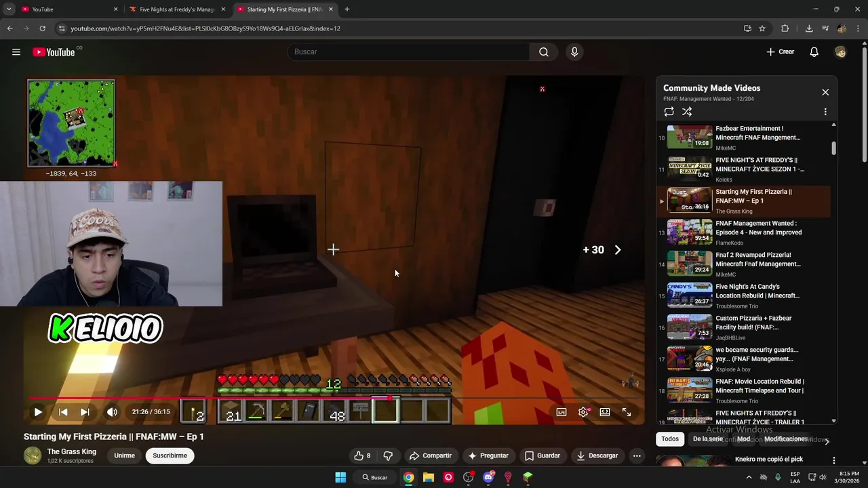Seek along the red video progress bar

[336, 398]
